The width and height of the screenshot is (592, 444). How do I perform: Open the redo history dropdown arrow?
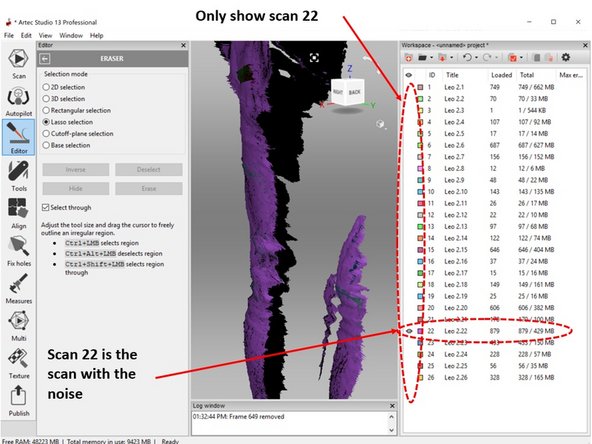click(x=496, y=58)
